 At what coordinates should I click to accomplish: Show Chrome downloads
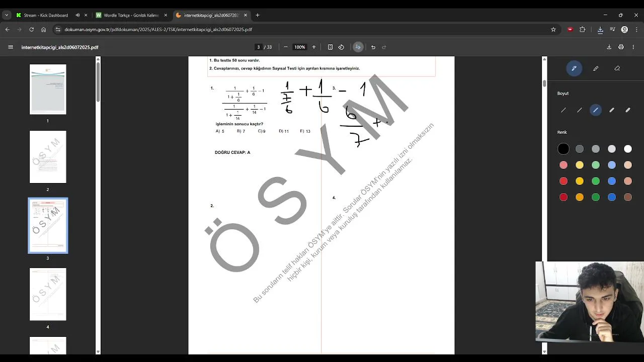click(600, 30)
